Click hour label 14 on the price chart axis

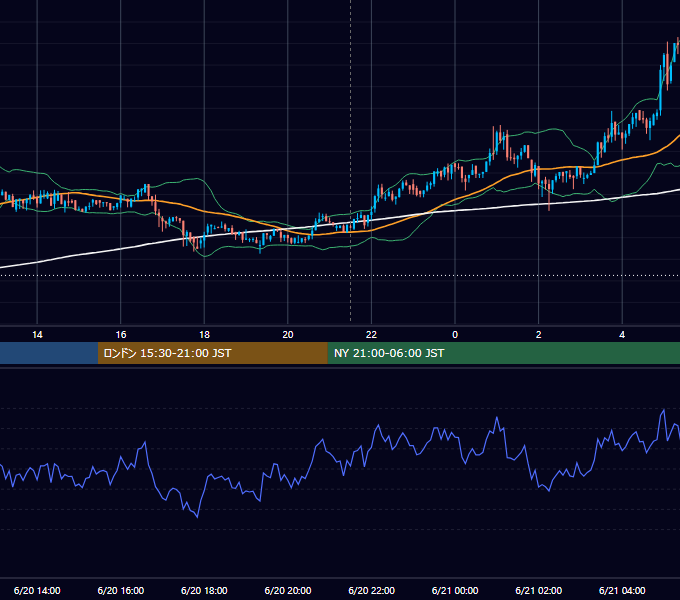tap(37, 335)
